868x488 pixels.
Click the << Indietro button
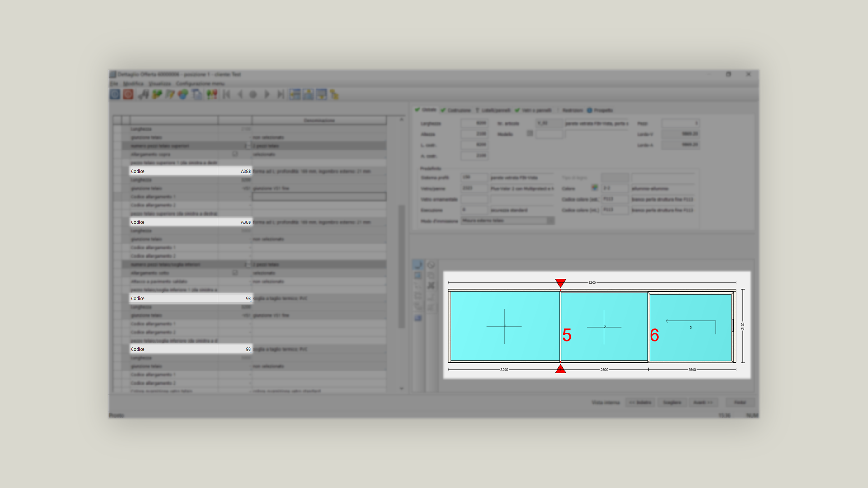[640, 402]
